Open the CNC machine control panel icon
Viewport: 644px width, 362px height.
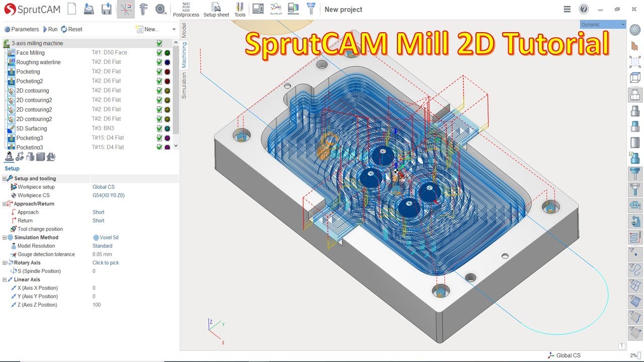pos(258,9)
